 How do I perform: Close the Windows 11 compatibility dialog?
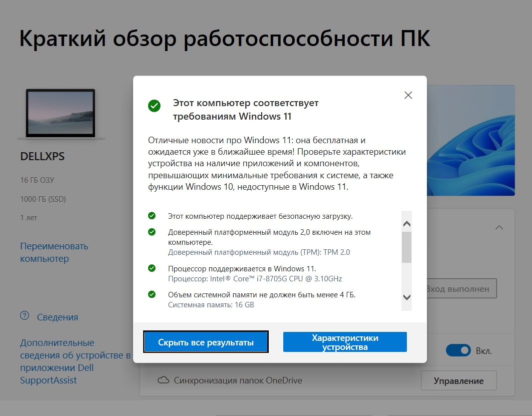click(x=408, y=95)
